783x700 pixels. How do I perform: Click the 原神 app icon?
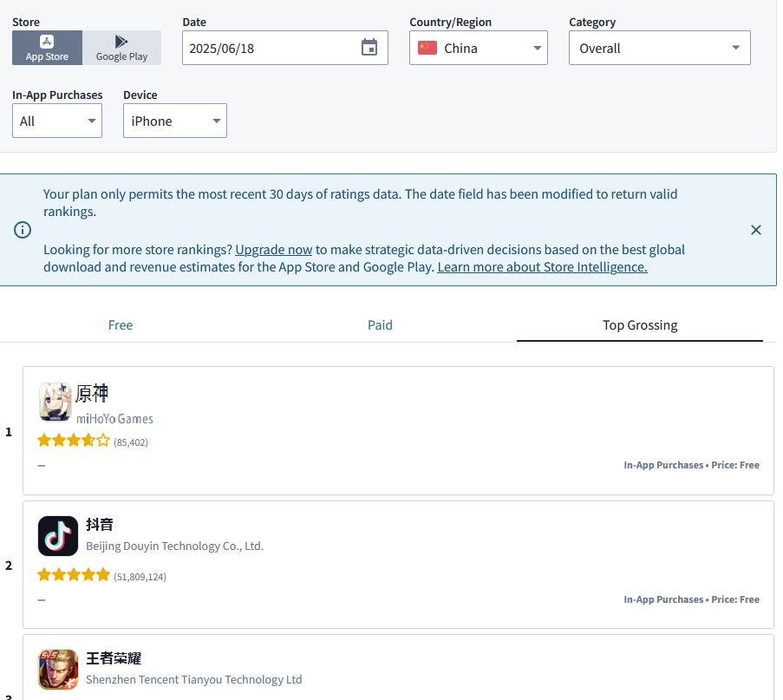[x=55, y=402]
